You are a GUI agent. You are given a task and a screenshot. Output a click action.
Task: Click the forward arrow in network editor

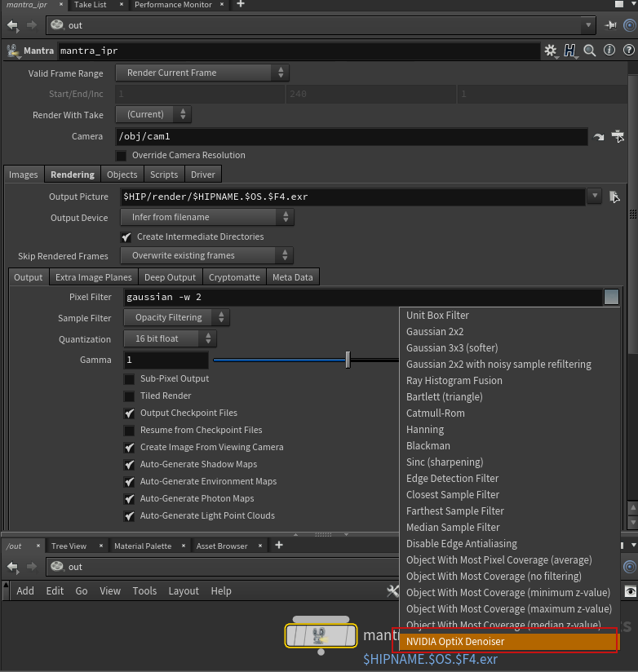point(32,567)
